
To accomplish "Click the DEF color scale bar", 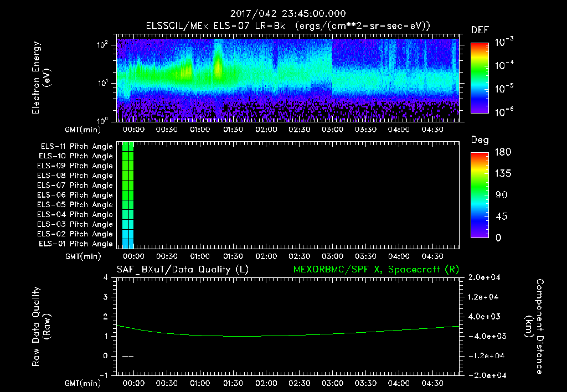I will pyautogui.click(x=480, y=78).
